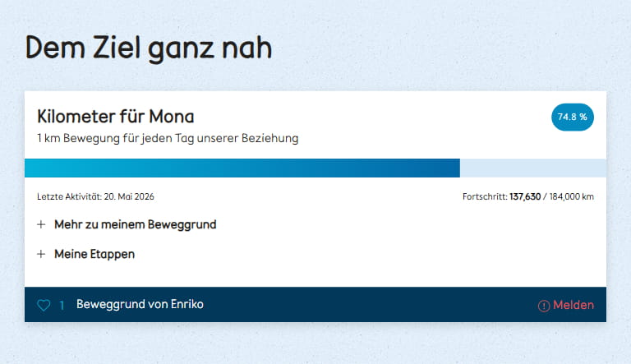Click the Dem Ziel ganz nah heading
Image resolution: width=631 pixels, height=364 pixels.
149,48
